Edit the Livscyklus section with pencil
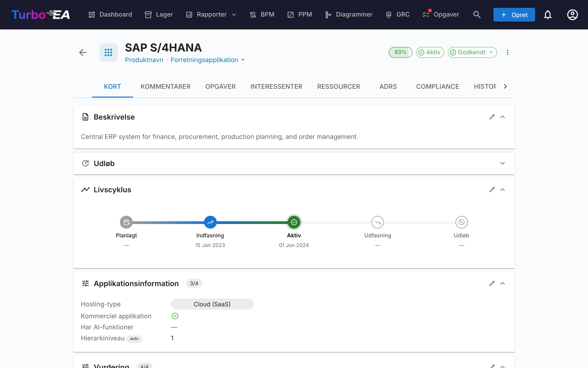Image resolution: width=588 pixels, height=368 pixels. [492, 190]
